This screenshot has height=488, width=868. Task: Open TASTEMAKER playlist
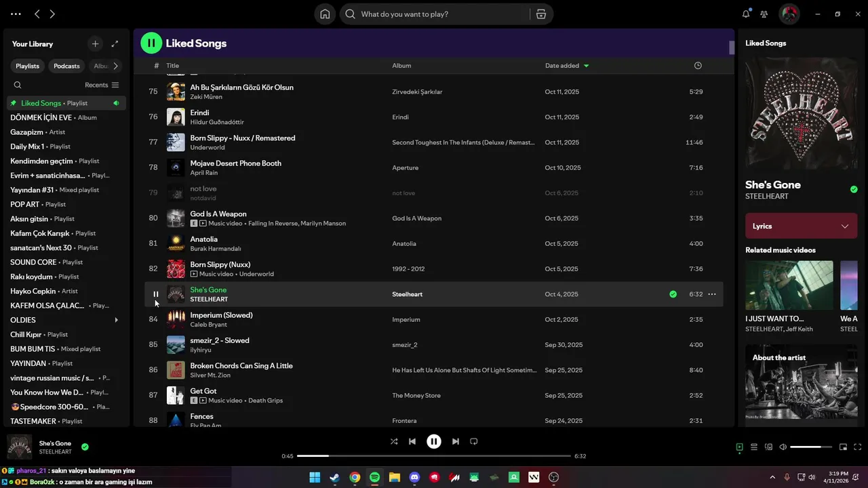pos(66,421)
